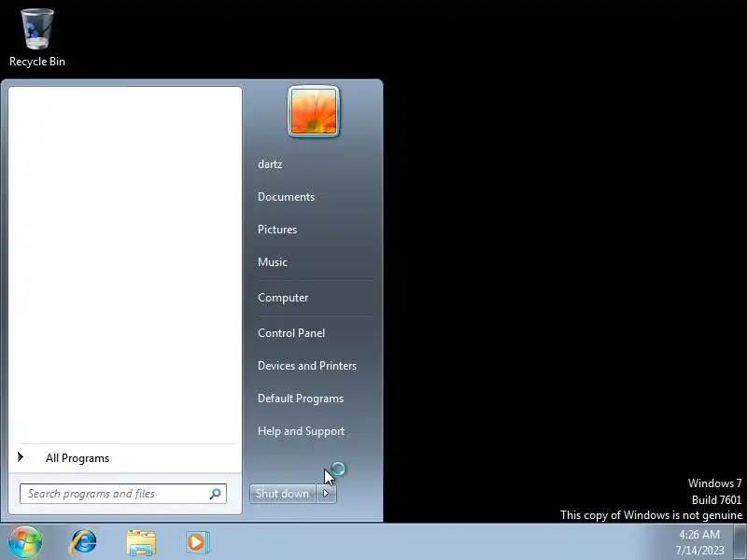This screenshot has width=747, height=560.
Task: Open the Recycle Bin desktop icon
Action: click(37, 38)
